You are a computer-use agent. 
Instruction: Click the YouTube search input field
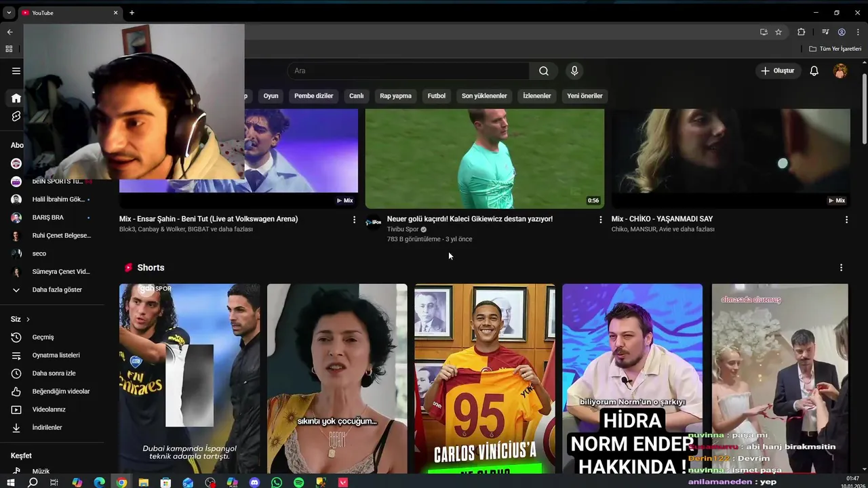(410, 70)
